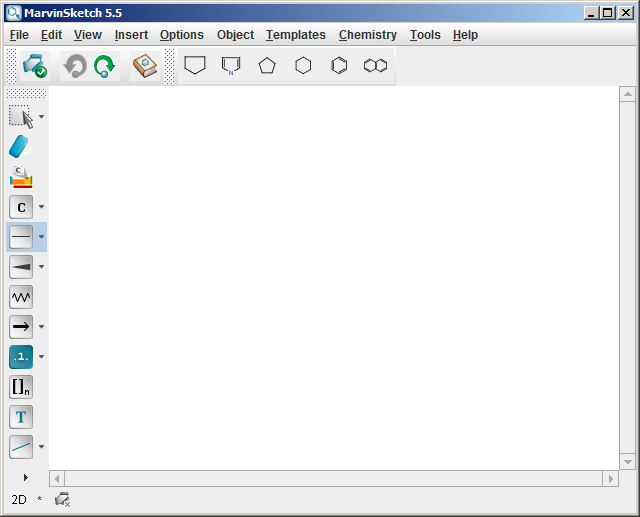Toggle the rectangle selection tool
The width and height of the screenshot is (640, 517).
tap(20, 117)
